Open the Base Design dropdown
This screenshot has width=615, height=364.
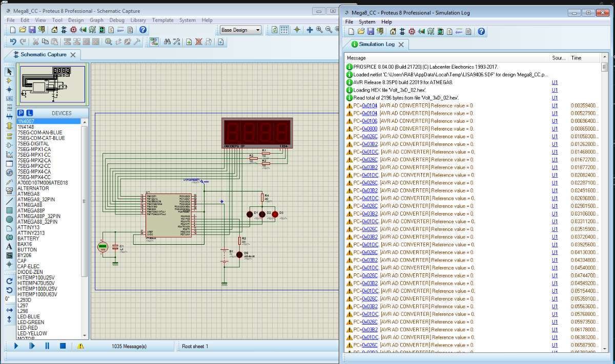pyautogui.click(x=240, y=30)
